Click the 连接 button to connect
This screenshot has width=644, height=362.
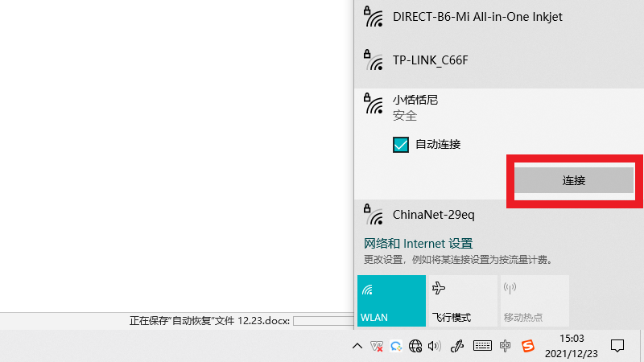574,181
